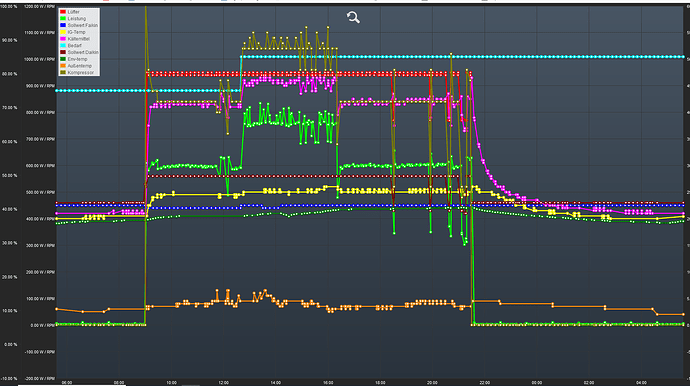Image resolution: width=690 pixels, height=386 pixels.
Task: Click the 1200.00 W / RPM axis label
Action: click(x=40, y=7)
